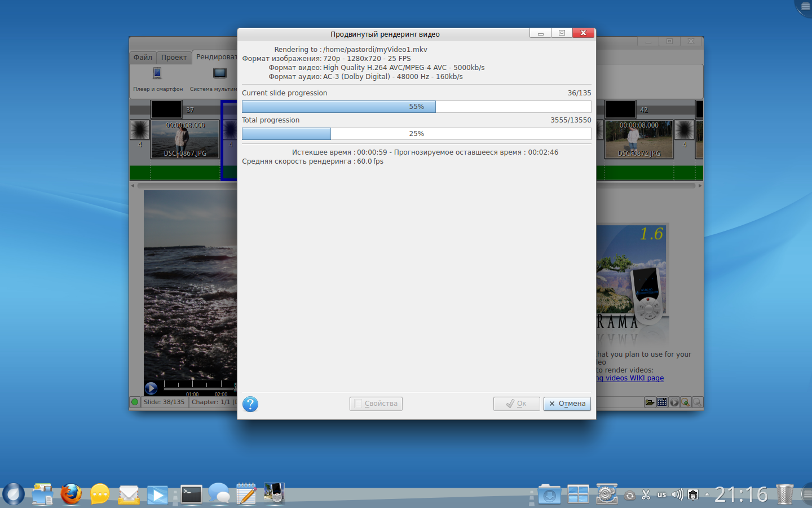This screenshot has height=508, width=812.
Task: Launch Firefox from the taskbar
Action: 71,494
